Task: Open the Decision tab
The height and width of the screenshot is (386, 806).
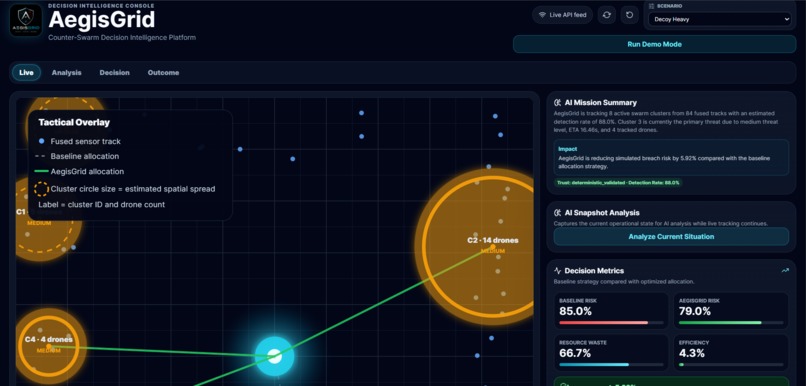Action: coord(115,72)
